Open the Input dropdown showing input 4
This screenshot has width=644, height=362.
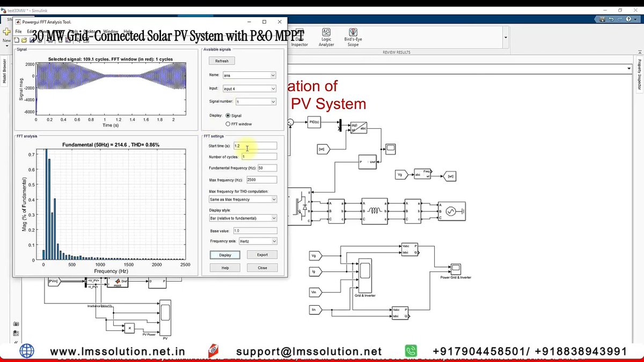[248, 88]
